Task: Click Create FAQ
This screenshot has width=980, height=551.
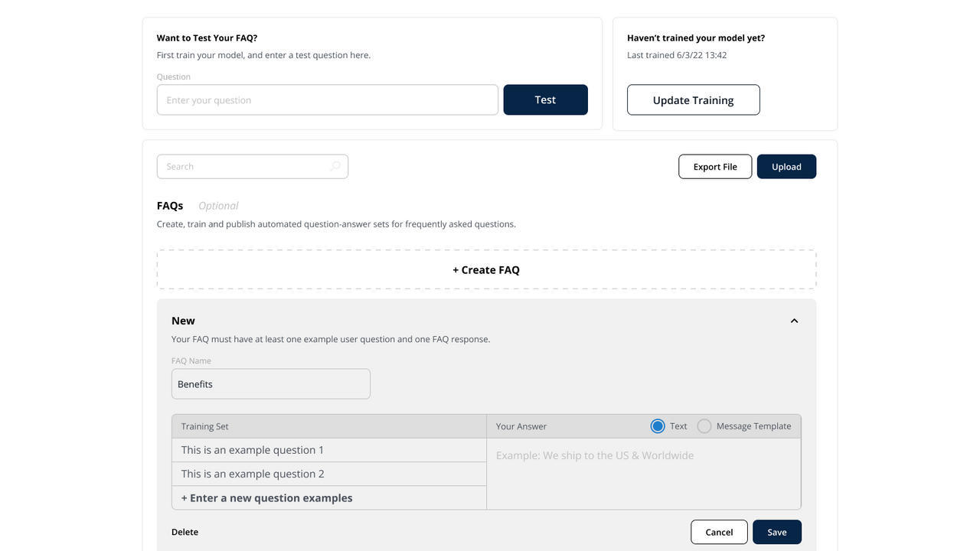Action: [486, 269]
